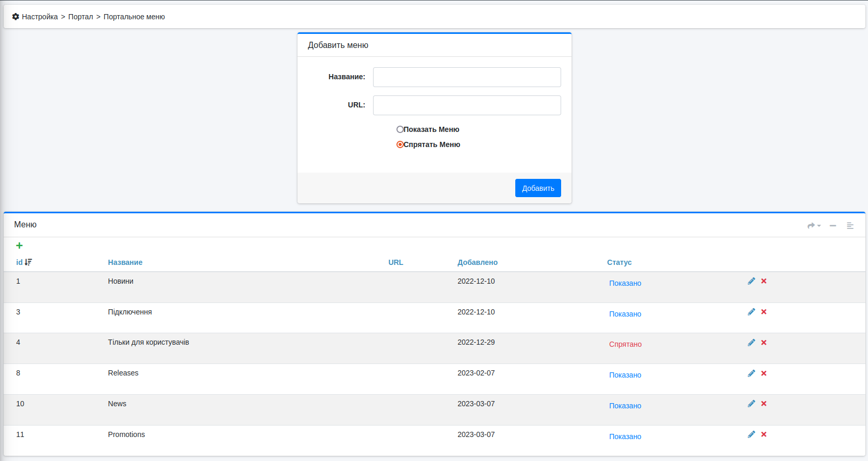Open the column list options icon
Viewport: 868px width, 461px height.
(850, 226)
